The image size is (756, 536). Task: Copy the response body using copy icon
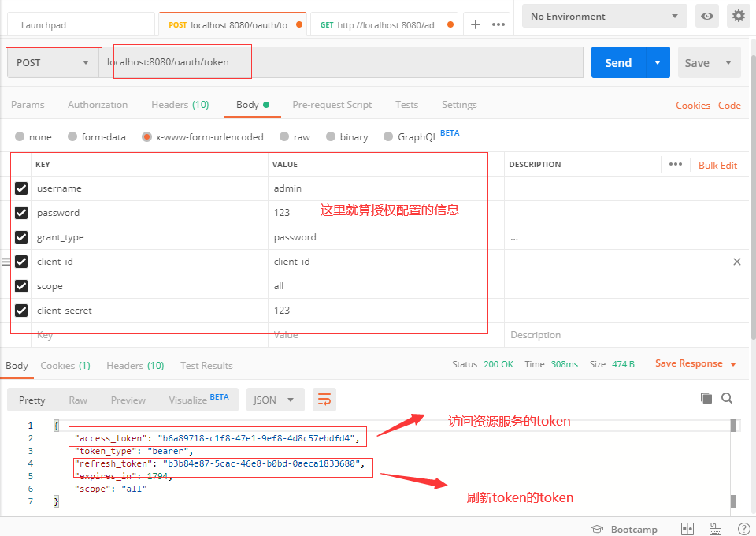pos(706,399)
